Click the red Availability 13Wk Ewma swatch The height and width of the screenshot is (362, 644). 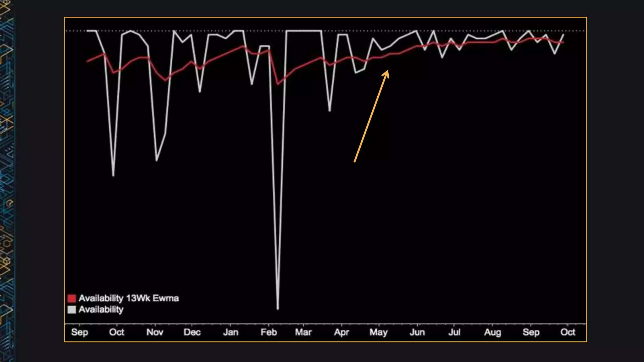[x=72, y=298]
